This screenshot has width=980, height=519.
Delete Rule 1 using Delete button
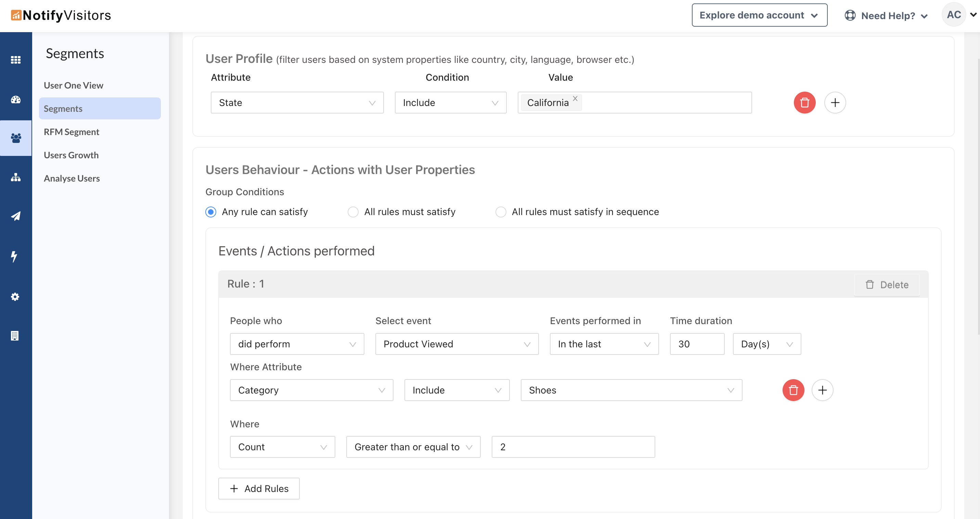(887, 285)
